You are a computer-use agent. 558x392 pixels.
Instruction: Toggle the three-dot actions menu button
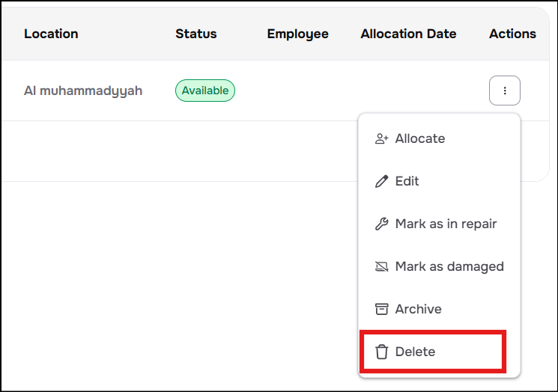(504, 91)
